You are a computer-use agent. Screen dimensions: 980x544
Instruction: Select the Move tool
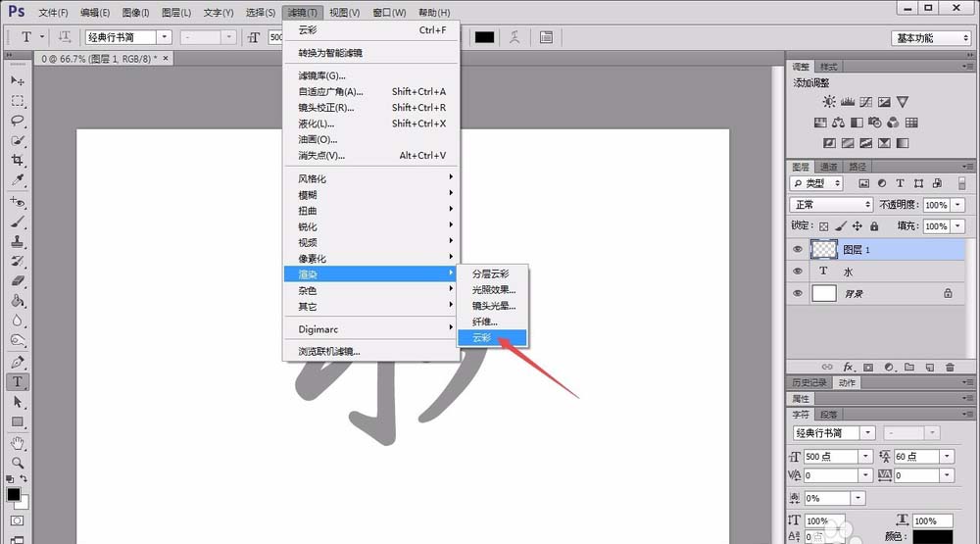click(x=18, y=80)
